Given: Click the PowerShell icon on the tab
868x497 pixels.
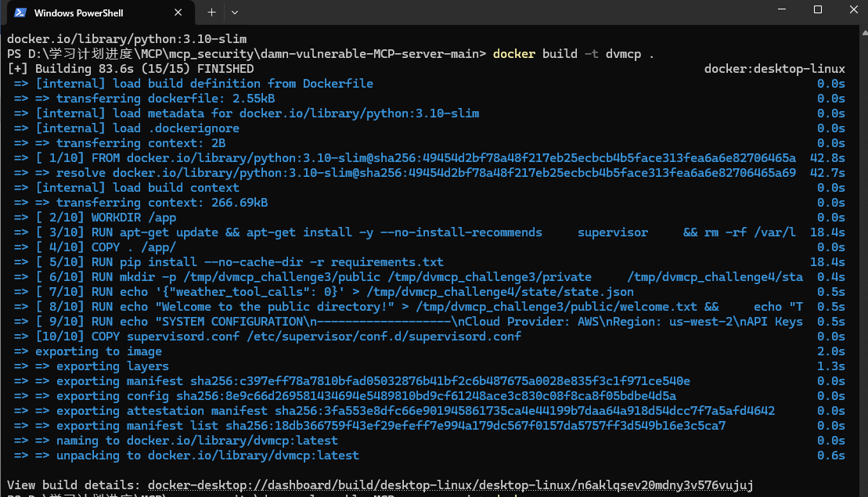Looking at the screenshot, I should (x=20, y=13).
